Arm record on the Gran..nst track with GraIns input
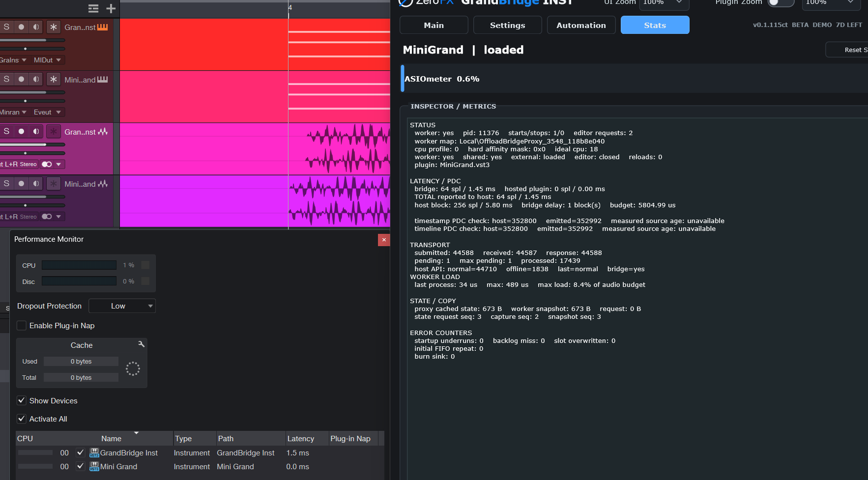Screen dimensions: 868x480 tap(21, 27)
